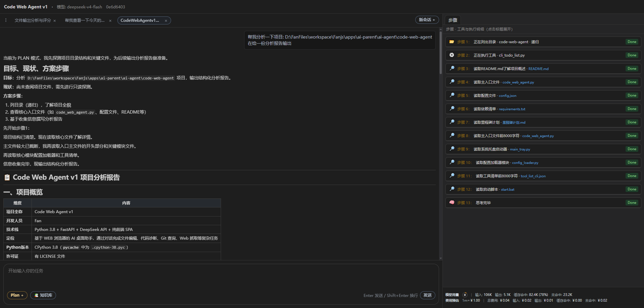This screenshot has height=308, width=644.
Task: Click the magnifier icon on step 11
Action: click(452, 176)
